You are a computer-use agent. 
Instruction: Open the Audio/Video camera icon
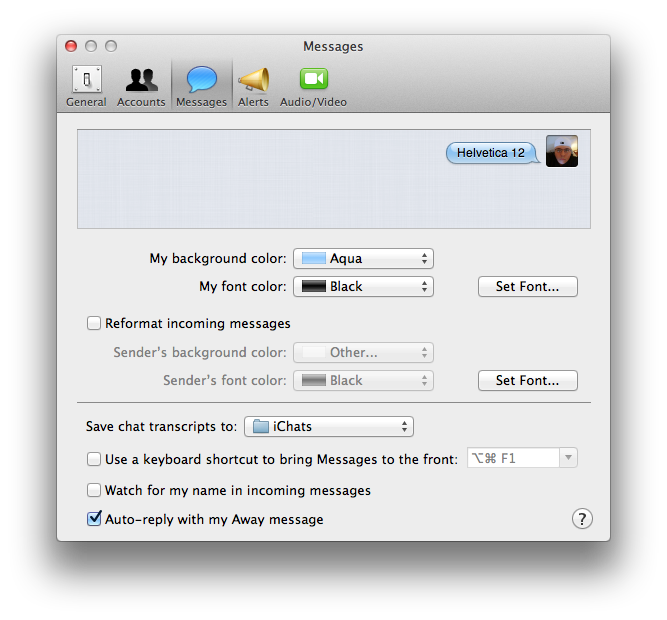coord(314,79)
